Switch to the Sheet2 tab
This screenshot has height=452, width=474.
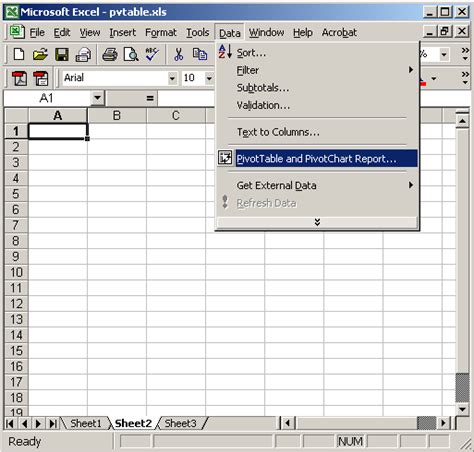(133, 423)
